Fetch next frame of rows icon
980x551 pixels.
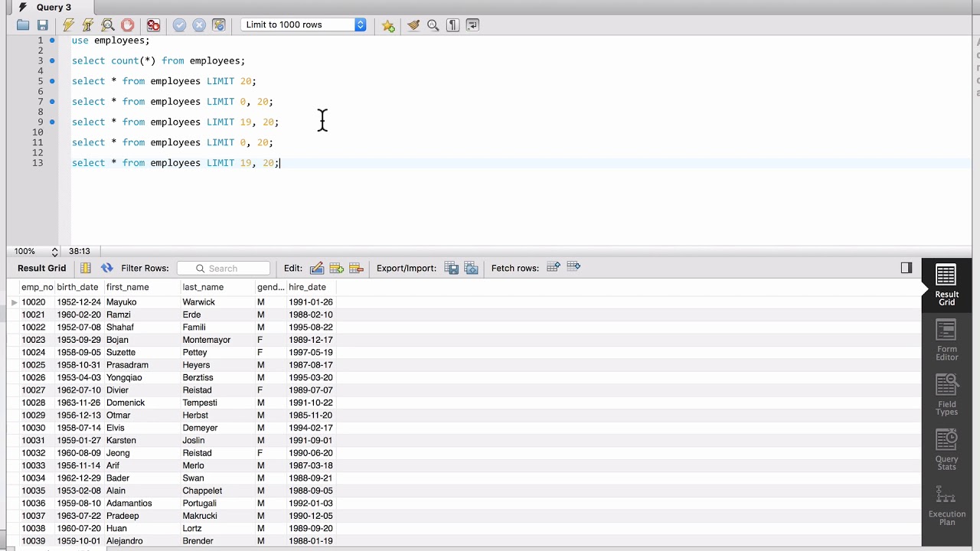tap(554, 267)
